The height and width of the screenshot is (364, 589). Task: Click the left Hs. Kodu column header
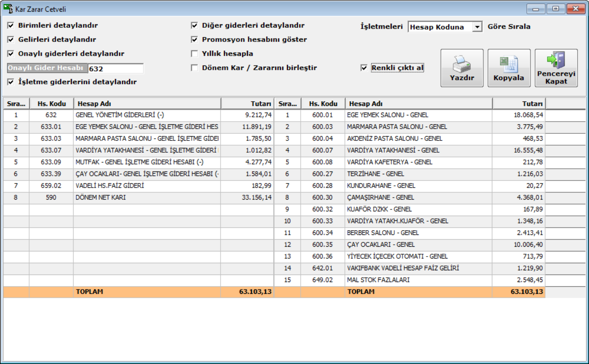click(x=51, y=104)
